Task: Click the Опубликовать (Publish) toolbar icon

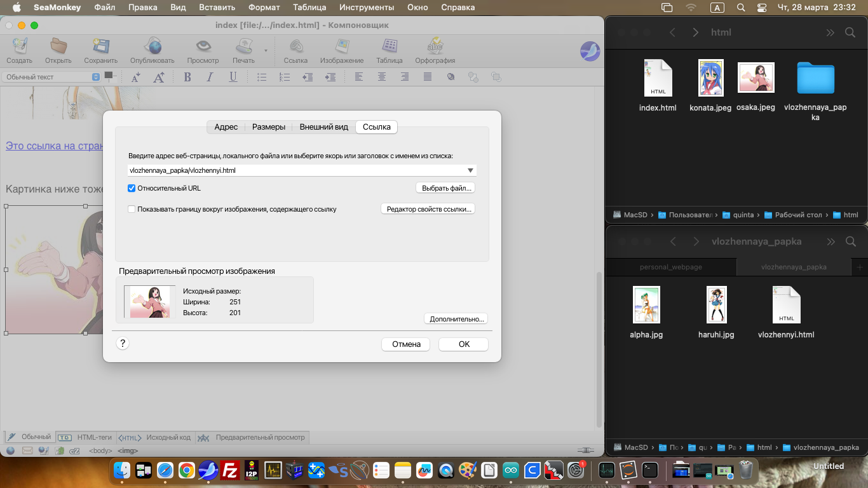Action: click(152, 47)
